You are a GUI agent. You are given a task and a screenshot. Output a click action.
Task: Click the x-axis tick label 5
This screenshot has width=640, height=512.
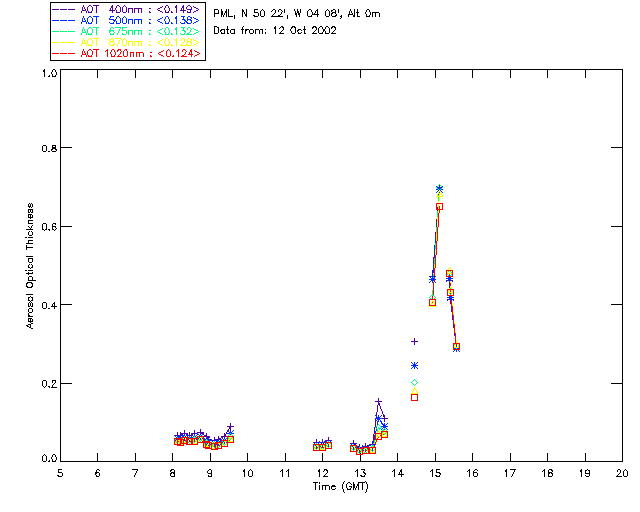(60, 473)
